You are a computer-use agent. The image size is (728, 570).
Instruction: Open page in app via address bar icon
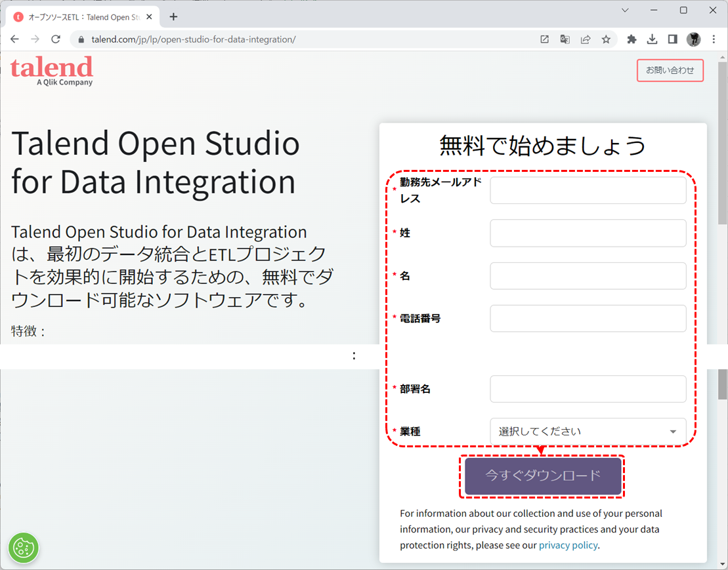click(545, 39)
